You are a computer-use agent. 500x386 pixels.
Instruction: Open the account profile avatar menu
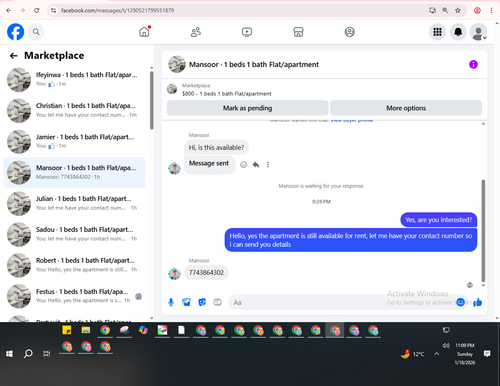478,32
